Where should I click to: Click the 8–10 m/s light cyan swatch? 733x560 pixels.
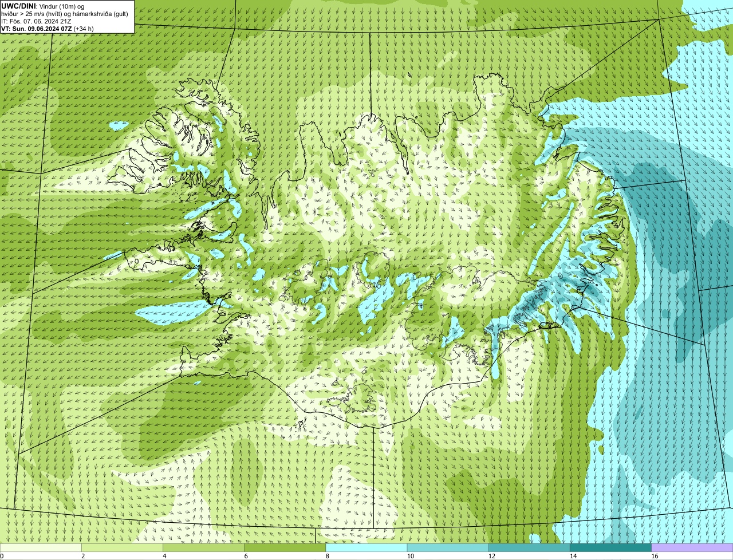pyautogui.click(x=366, y=547)
